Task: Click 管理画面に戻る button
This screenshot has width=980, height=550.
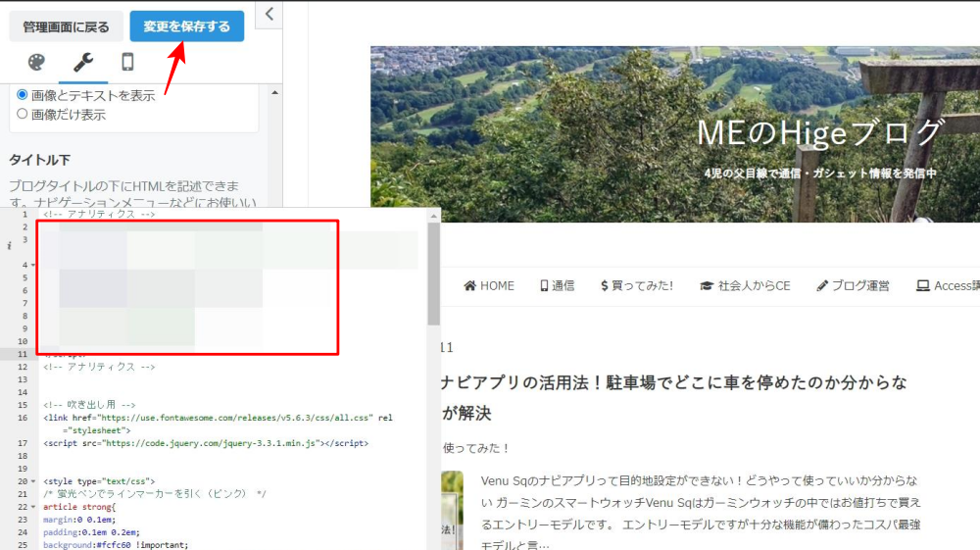Action: pos(66,26)
